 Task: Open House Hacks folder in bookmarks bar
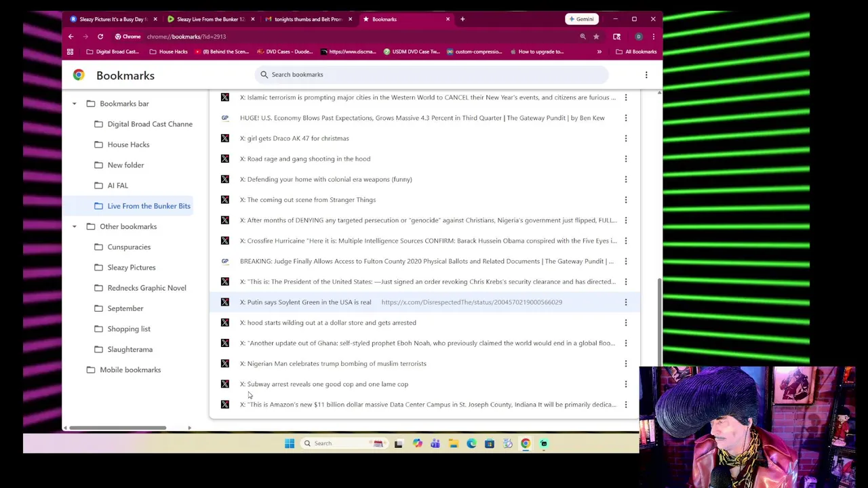(x=168, y=52)
